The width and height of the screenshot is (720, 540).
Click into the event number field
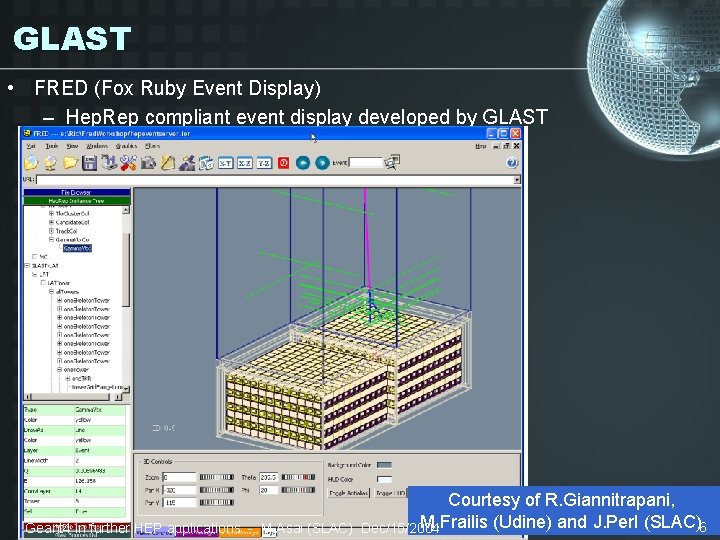pyautogui.click(x=366, y=163)
